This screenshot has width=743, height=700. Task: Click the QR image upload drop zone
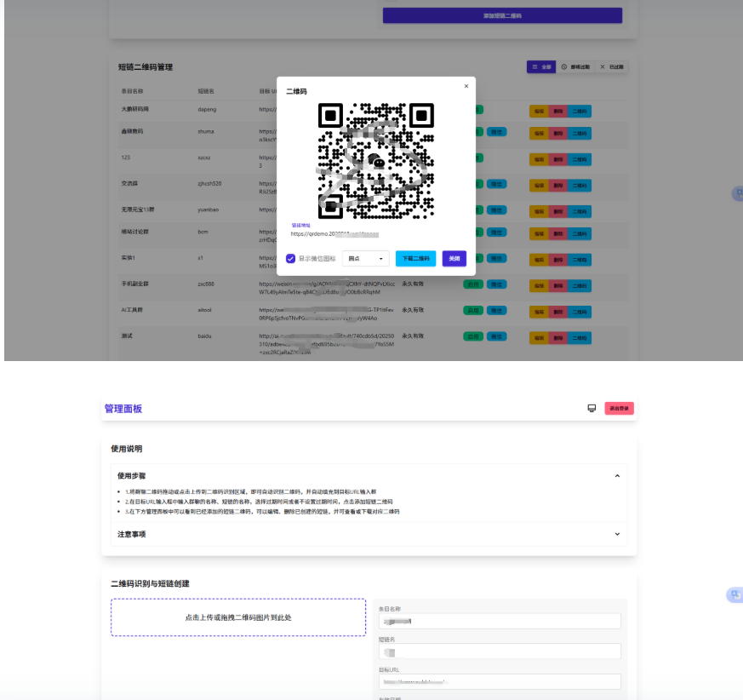[x=238, y=617]
